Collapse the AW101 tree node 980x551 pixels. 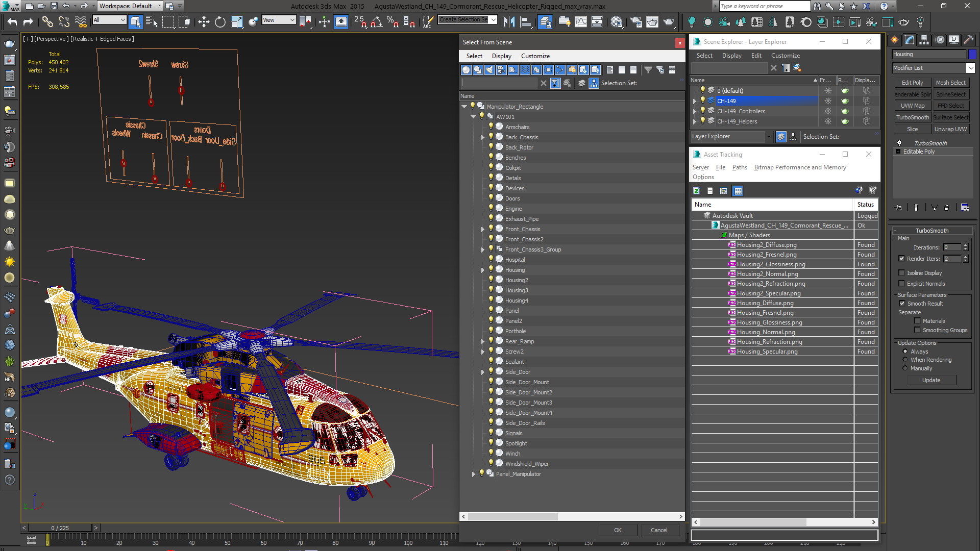(473, 117)
